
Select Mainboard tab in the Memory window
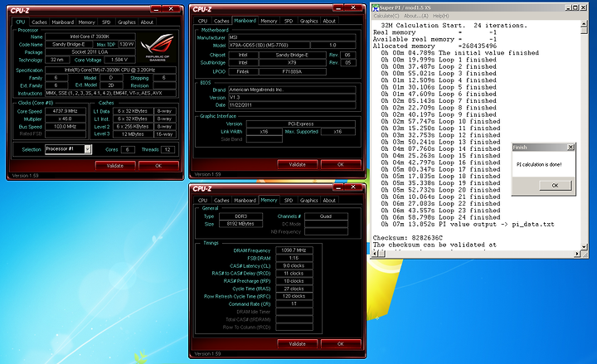click(x=245, y=201)
